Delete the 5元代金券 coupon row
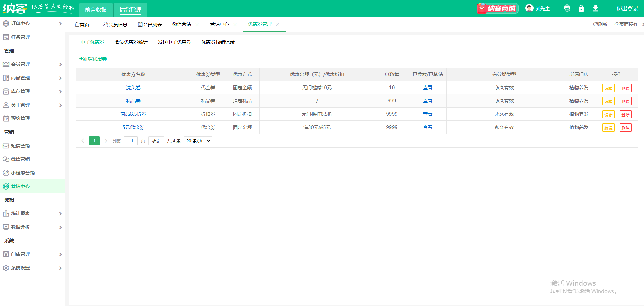The width and height of the screenshot is (644, 306). point(626,128)
